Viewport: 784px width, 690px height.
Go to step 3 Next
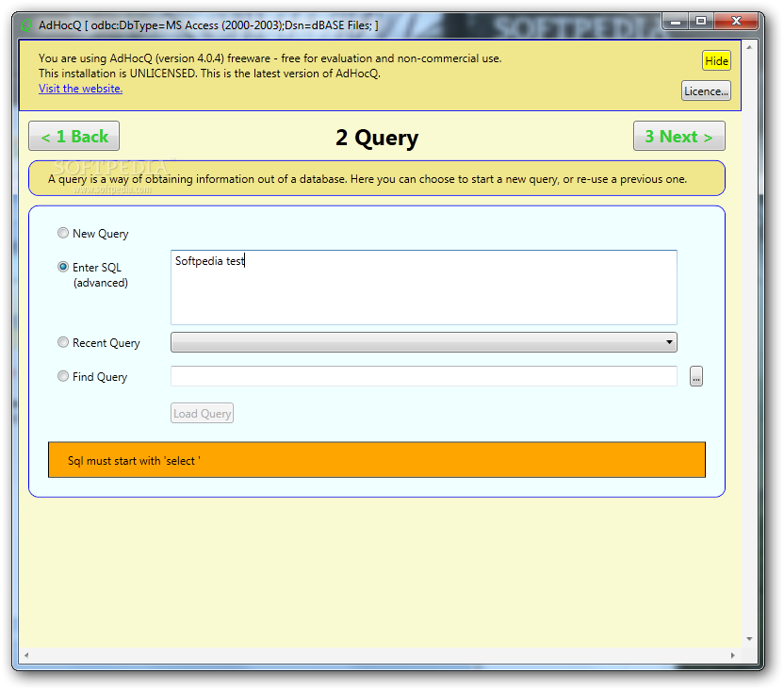[x=679, y=136]
